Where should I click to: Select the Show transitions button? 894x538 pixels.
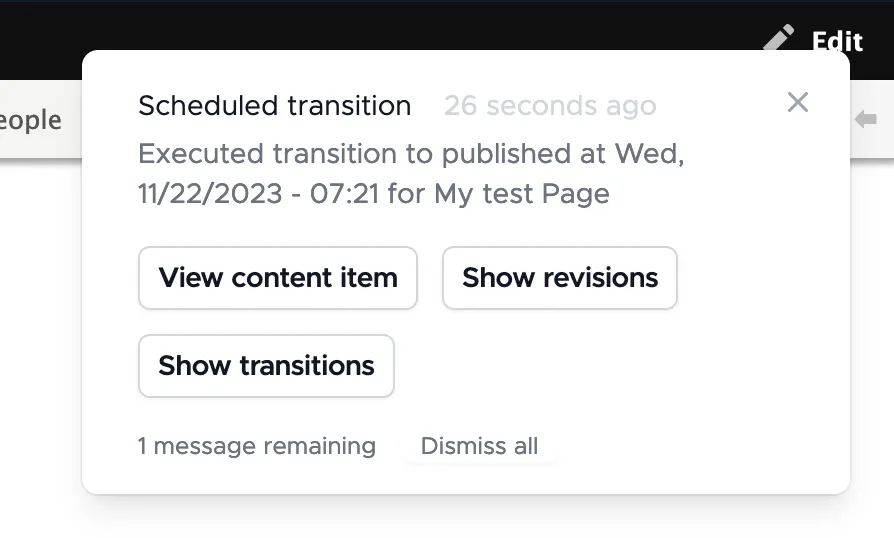click(x=266, y=366)
